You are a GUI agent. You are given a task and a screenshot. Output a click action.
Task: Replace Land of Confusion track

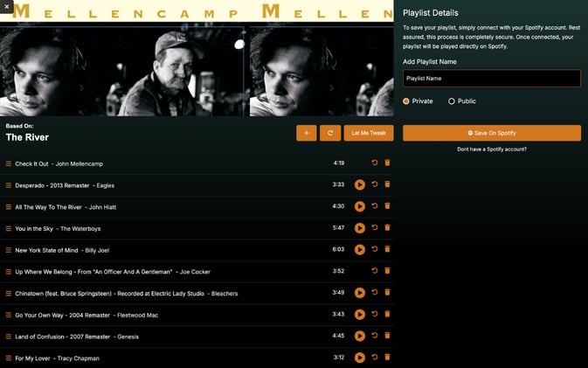coord(374,336)
